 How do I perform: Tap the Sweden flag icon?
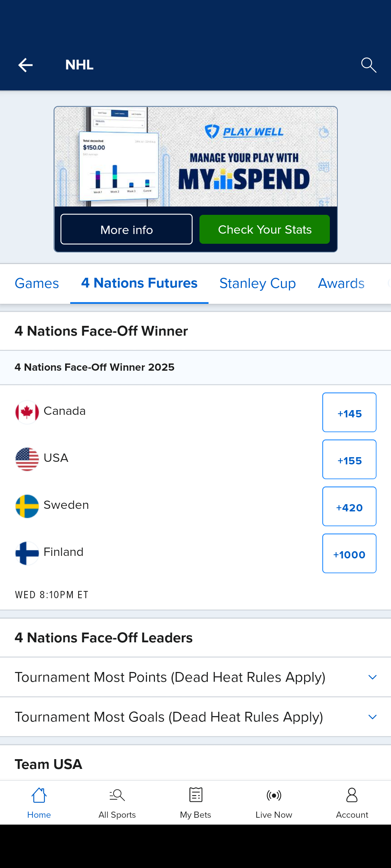tap(27, 506)
